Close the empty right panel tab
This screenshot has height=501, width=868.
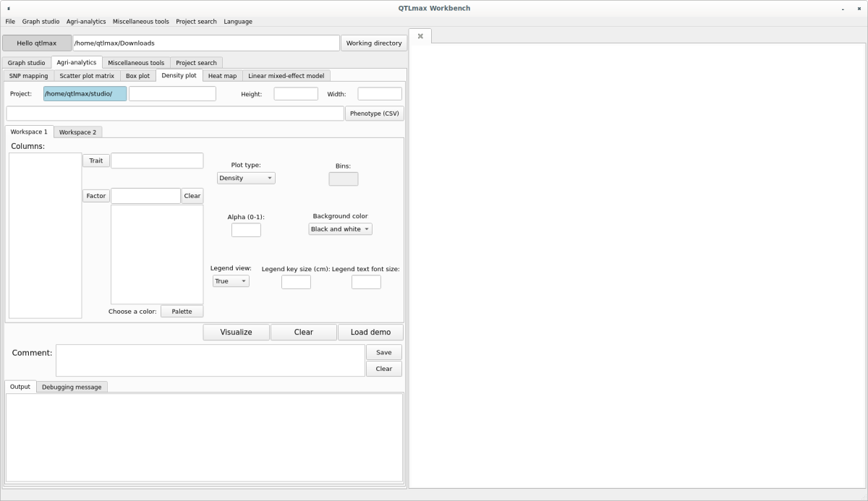[x=420, y=36]
